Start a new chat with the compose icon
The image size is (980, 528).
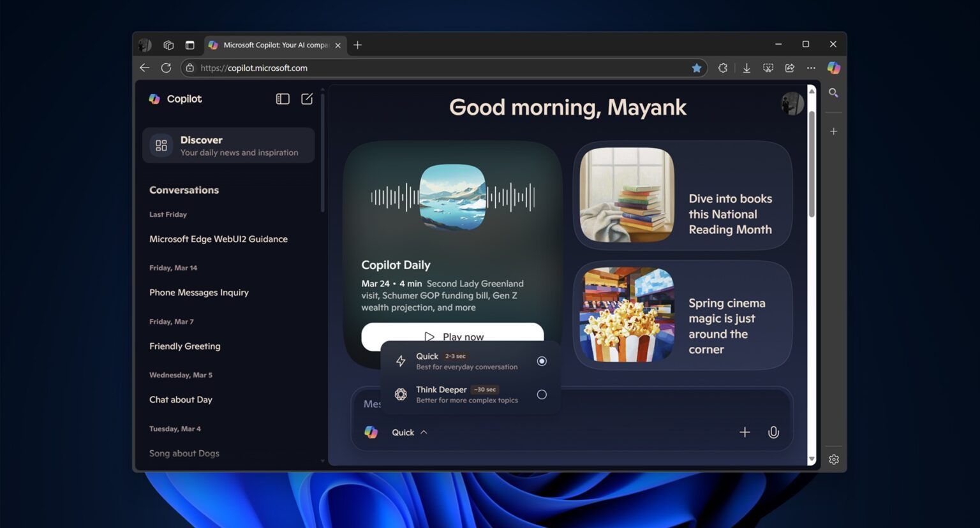[307, 99]
